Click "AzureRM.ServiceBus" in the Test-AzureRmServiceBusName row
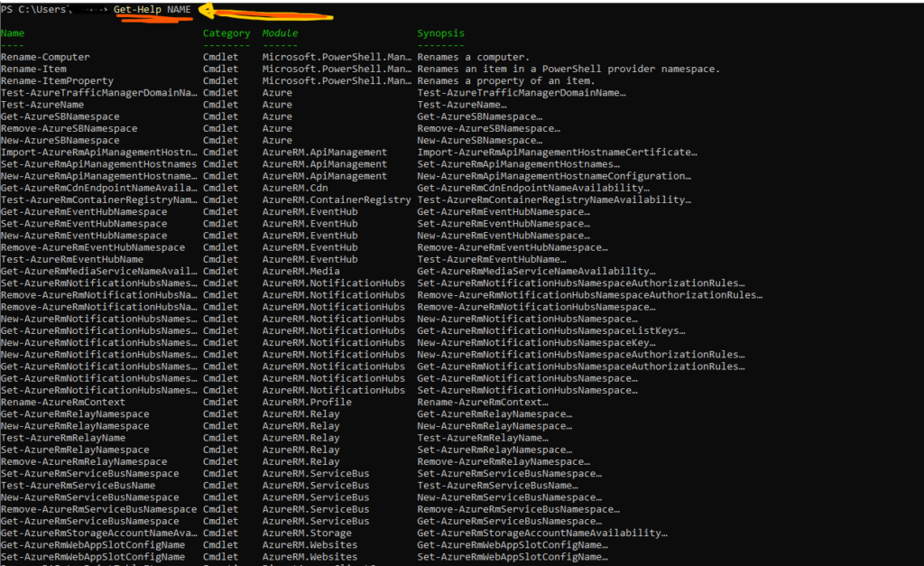The image size is (924, 566). pos(316,486)
